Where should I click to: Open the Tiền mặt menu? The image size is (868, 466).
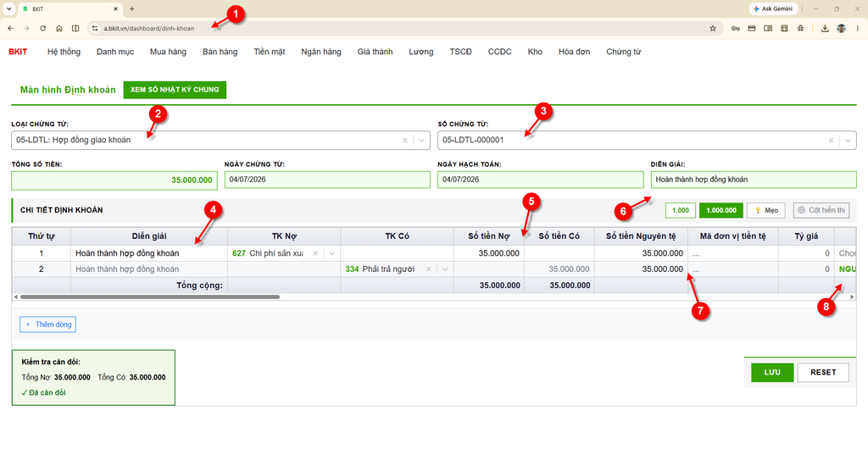(270, 52)
